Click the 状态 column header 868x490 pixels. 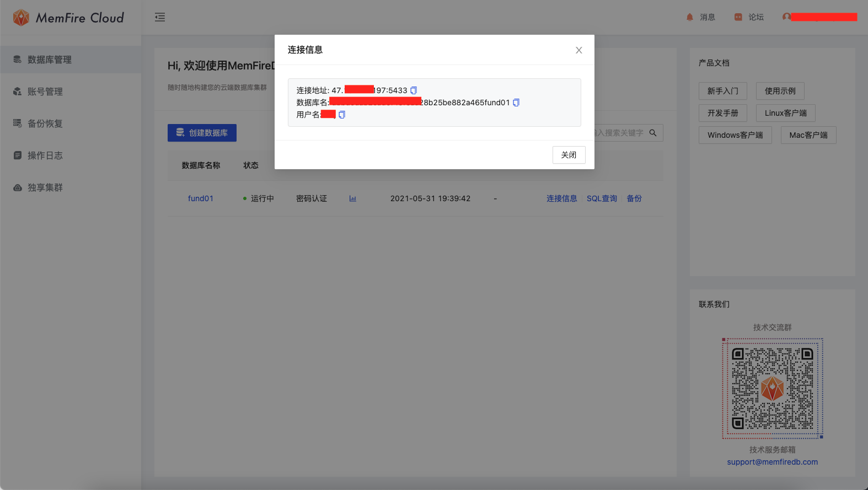click(251, 165)
